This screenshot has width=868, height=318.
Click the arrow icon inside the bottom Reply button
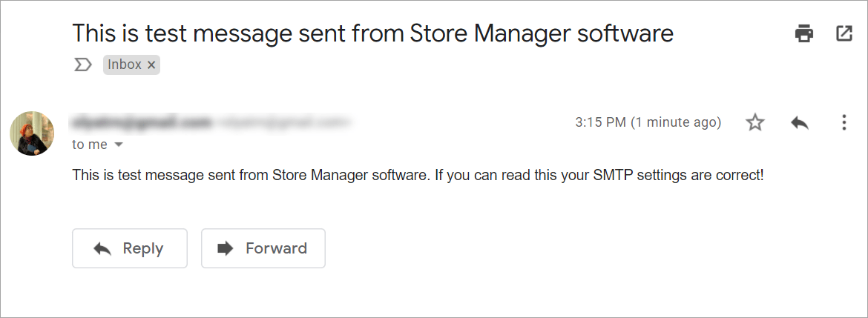102,248
